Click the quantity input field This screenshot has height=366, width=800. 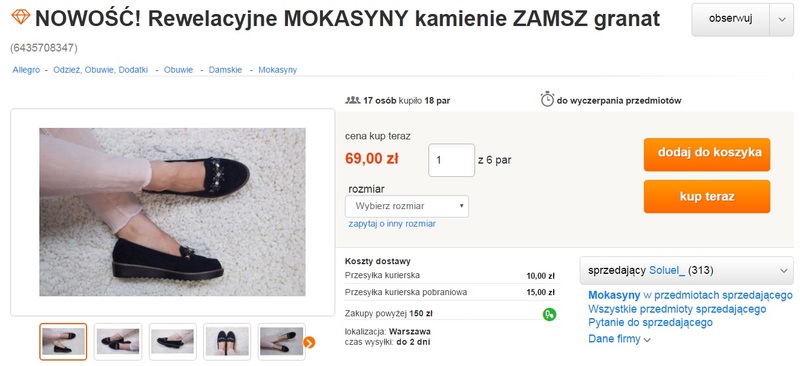click(x=452, y=160)
